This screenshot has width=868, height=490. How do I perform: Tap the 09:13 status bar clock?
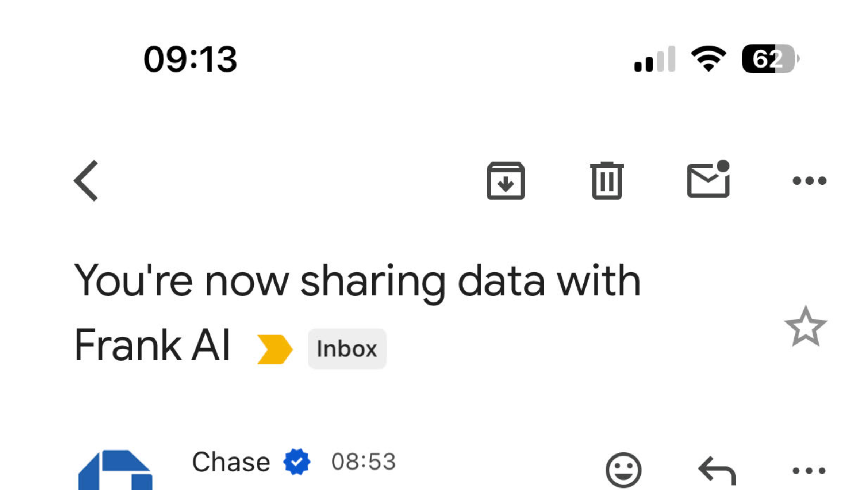[x=190, y=59]
